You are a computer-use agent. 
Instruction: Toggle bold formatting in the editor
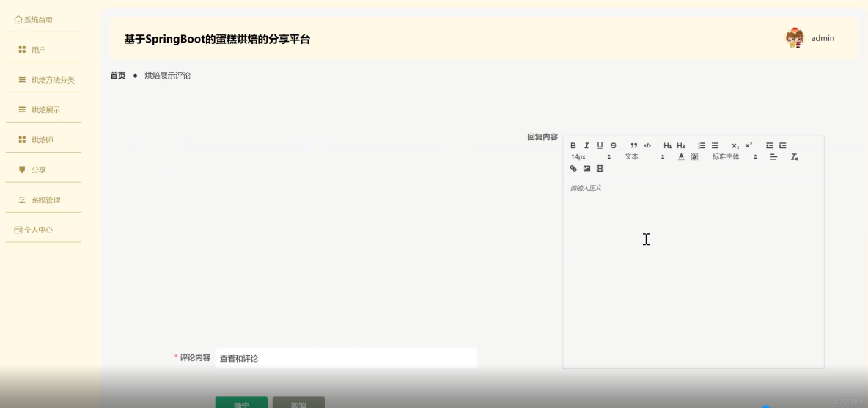tap(573, 146)
